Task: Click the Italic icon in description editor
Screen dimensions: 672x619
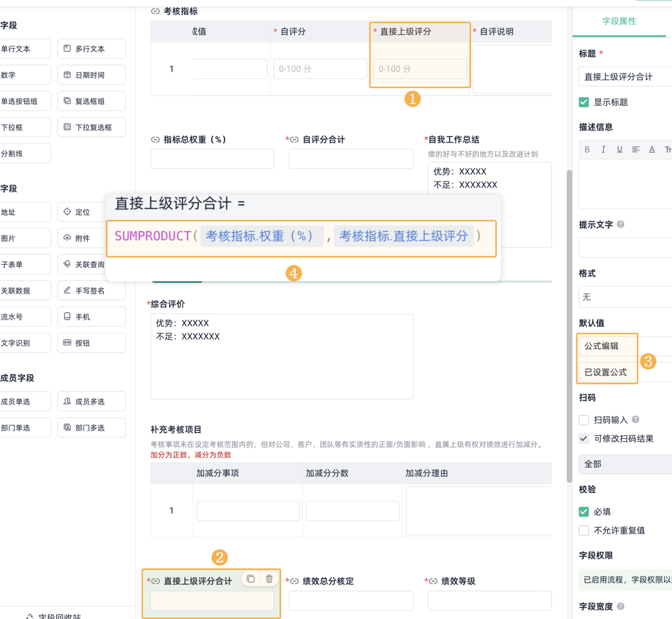Action: point(603,150)
